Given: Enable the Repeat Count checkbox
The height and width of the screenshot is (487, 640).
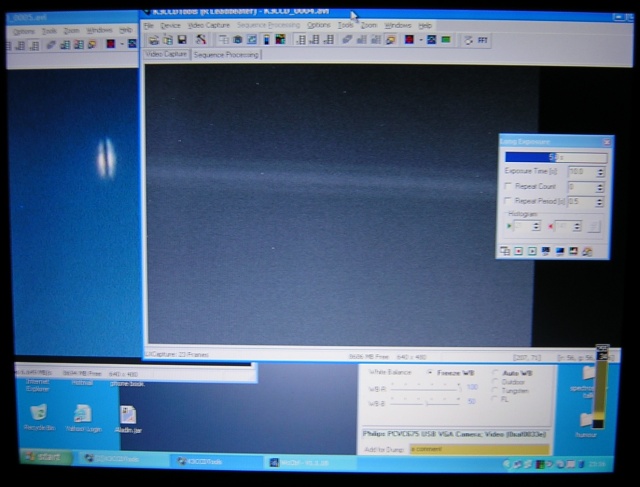Looking at the screenshot, I should click(508, 186).
